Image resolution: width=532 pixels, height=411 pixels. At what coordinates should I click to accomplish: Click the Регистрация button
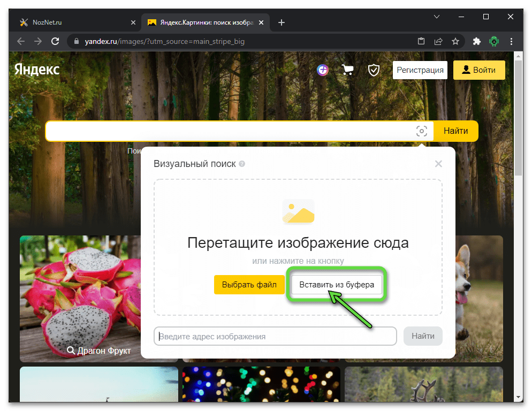click(x=420, y=70)
